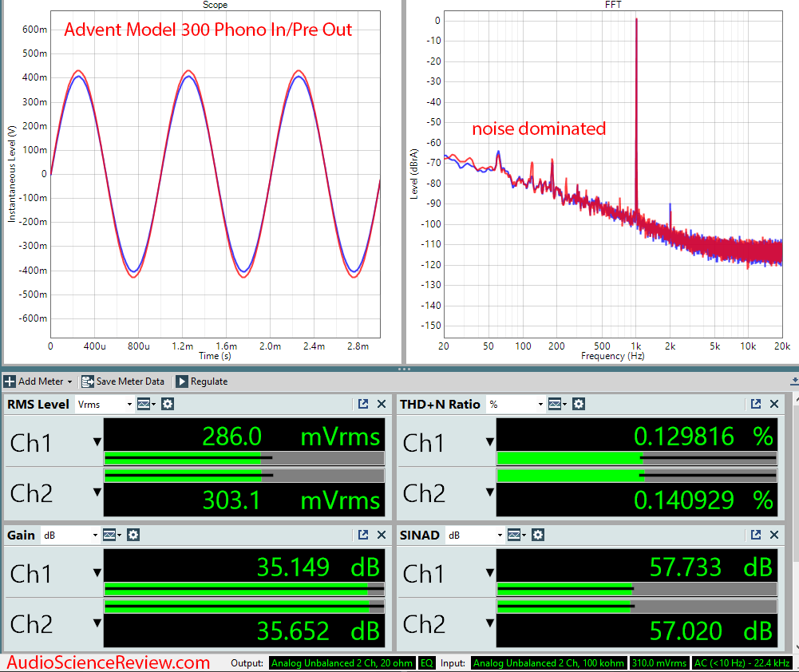Screen dimensions: 799x672
Task: Open THD+N Ratio graph view icon
Action: (557, 404)
